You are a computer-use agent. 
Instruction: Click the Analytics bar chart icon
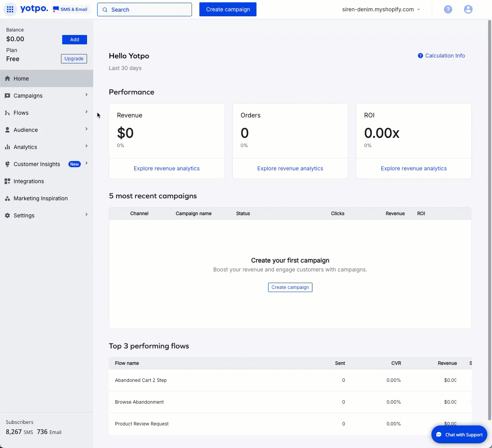[x=7, y=147]
